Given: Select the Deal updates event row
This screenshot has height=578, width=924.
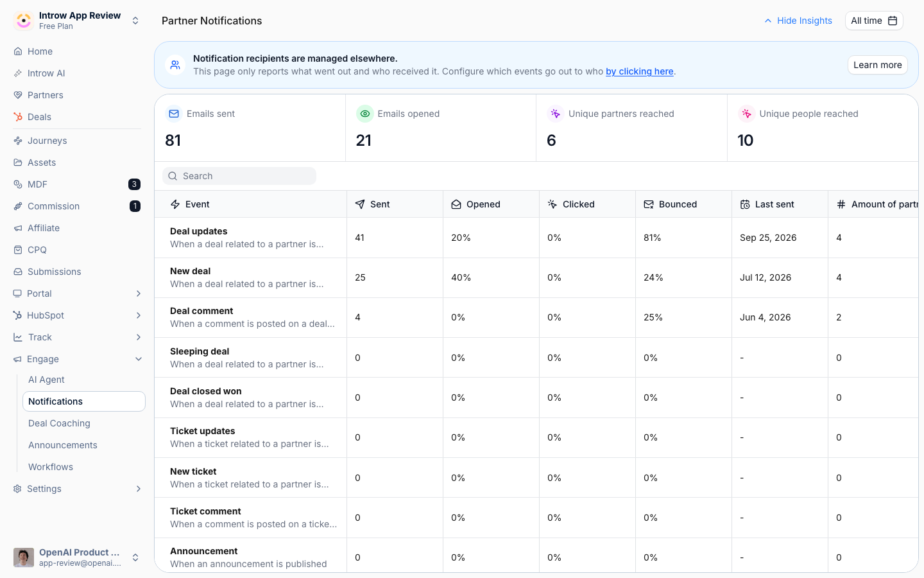Looking at the screenshot, I should (536, 238).
